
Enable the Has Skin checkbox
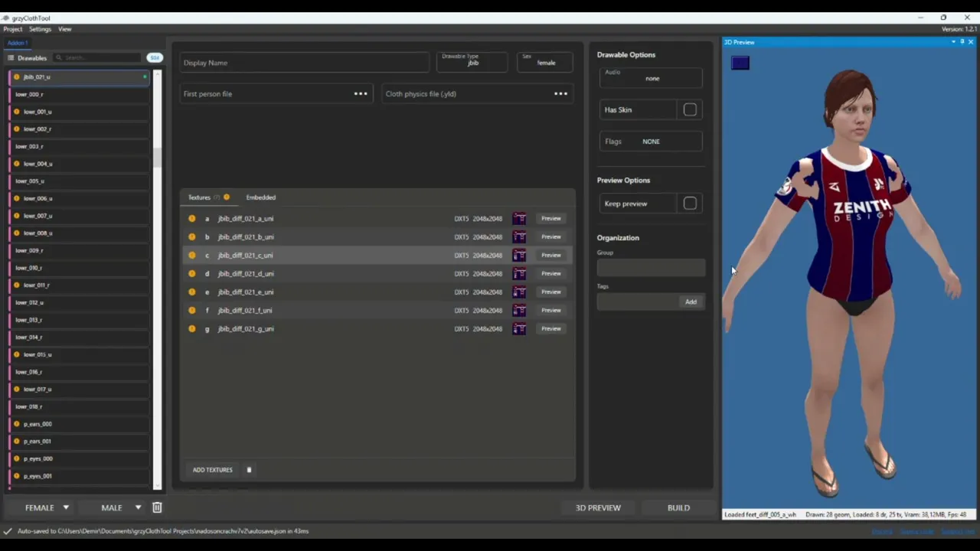(x=690, y=110)
